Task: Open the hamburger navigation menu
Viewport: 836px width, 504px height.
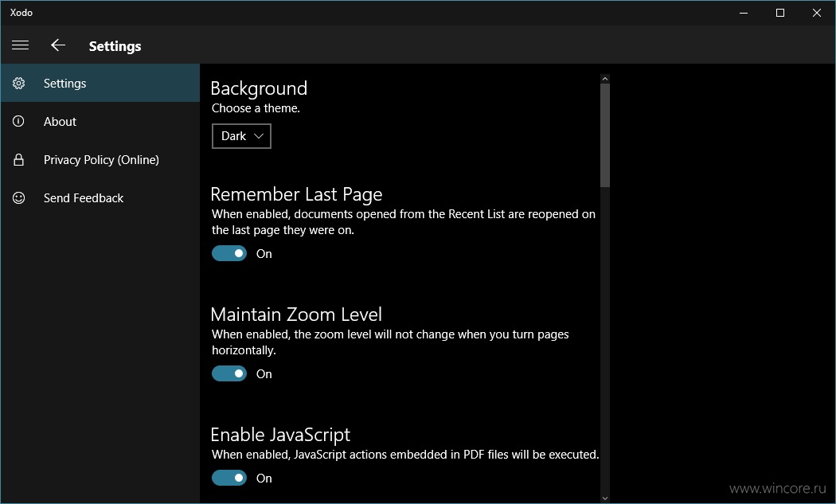Action: (x=20, y=45)
